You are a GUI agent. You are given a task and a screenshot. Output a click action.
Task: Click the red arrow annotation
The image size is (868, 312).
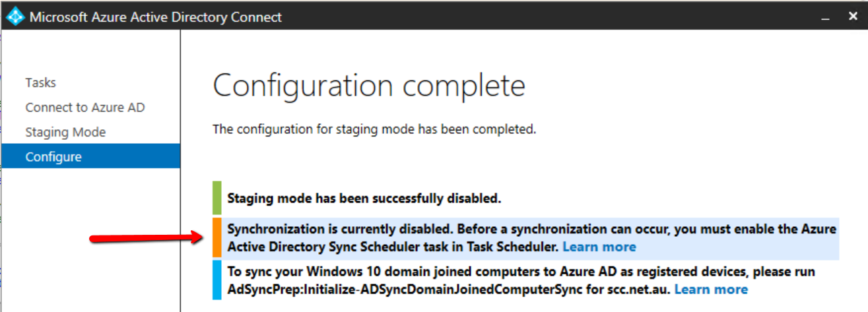(x=145, y=238)
